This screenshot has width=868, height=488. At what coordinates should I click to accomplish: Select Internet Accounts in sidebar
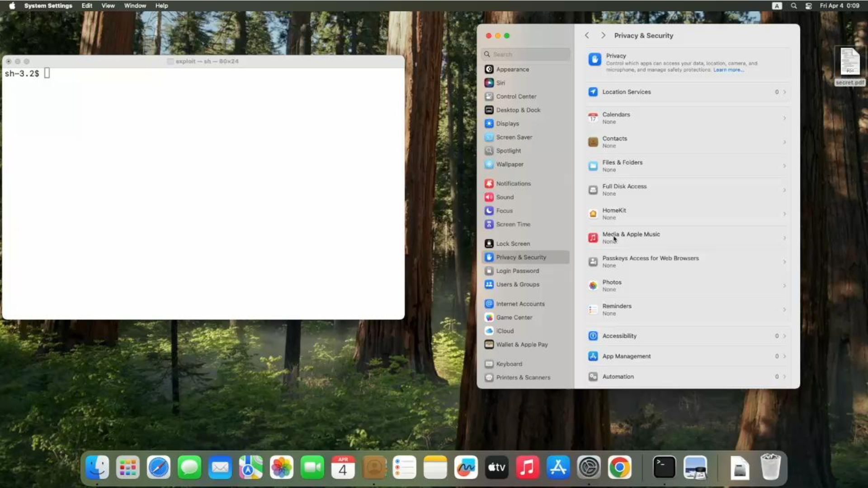click(526, 304)
